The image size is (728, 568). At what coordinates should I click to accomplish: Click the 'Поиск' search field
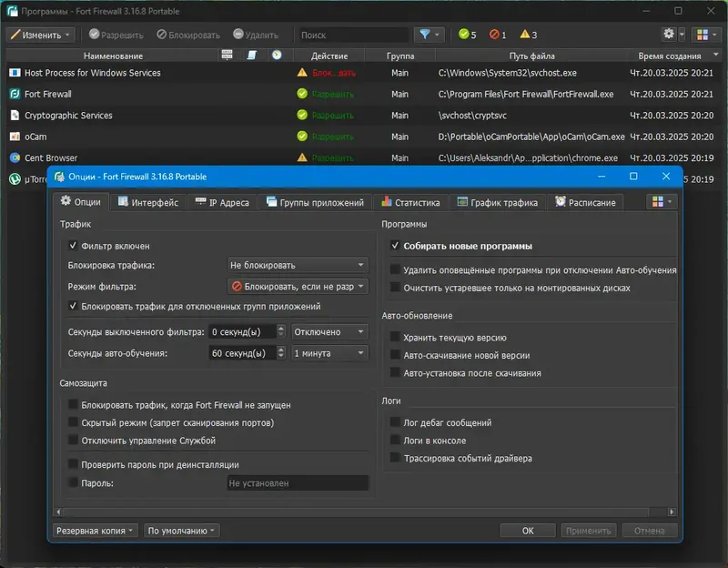352,35
